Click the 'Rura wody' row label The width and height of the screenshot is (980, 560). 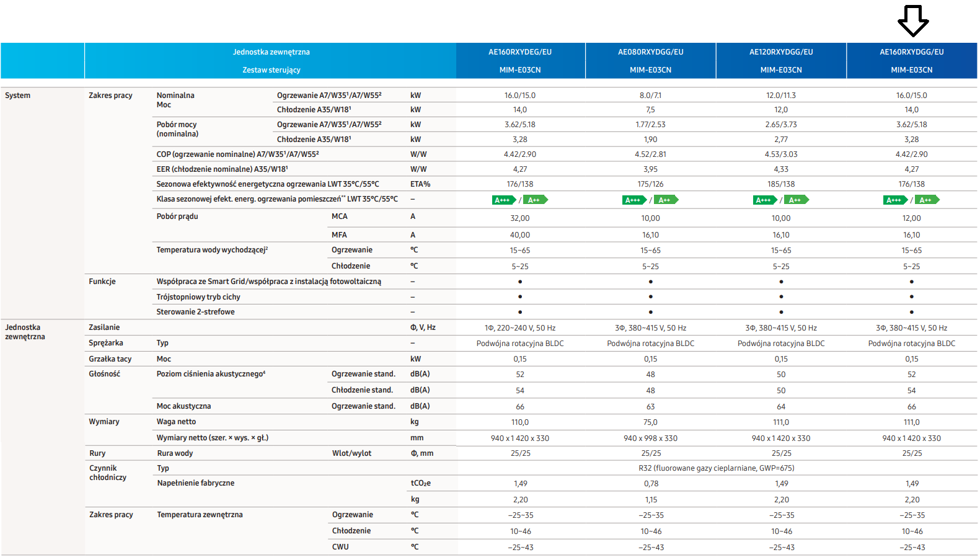pos(175,453)
